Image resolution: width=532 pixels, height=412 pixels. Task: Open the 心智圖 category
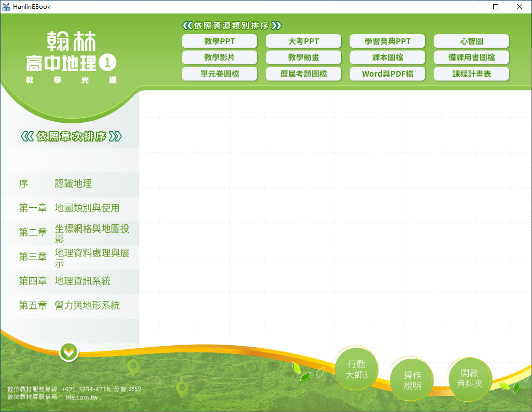coord(471,41)
